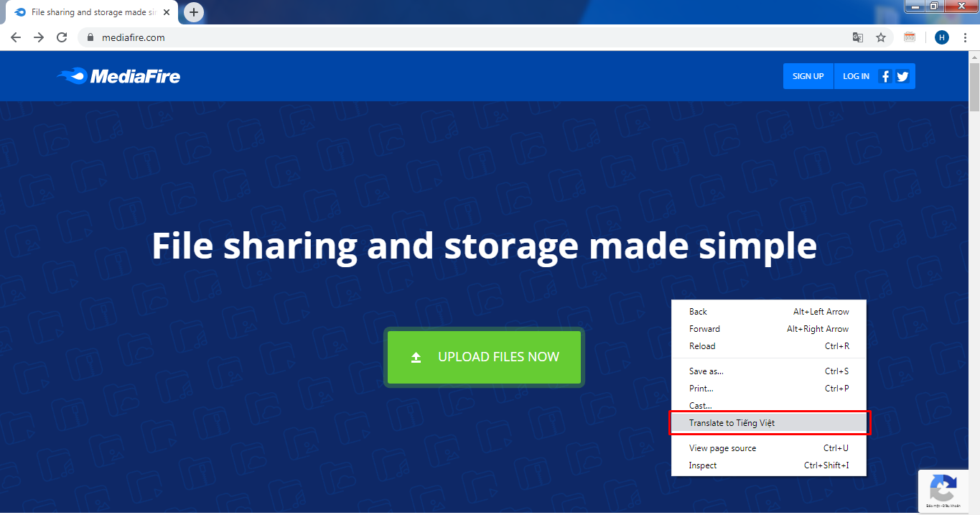Choose Save as... from context menu
980x515 pixels.
pos(706,371)
